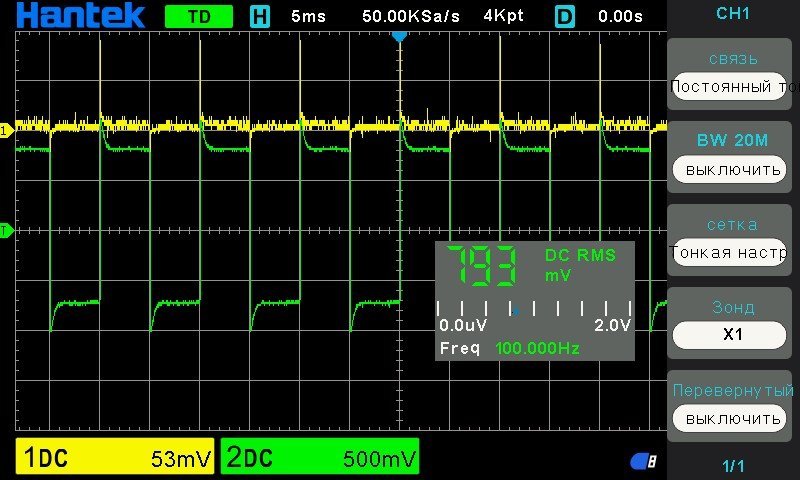Toggle BW 20M limit выключить button
The image size is (800, 480).
coord(730,169)
